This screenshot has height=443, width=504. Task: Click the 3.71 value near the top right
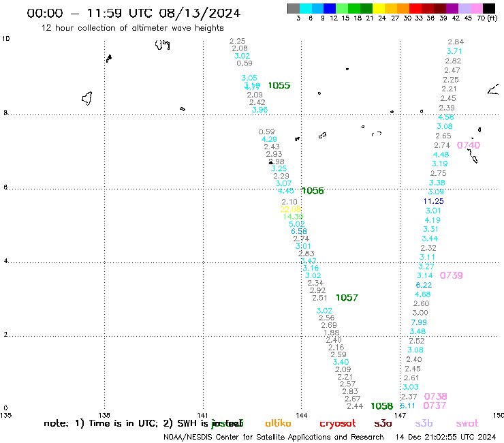click(x=454, y=52)
